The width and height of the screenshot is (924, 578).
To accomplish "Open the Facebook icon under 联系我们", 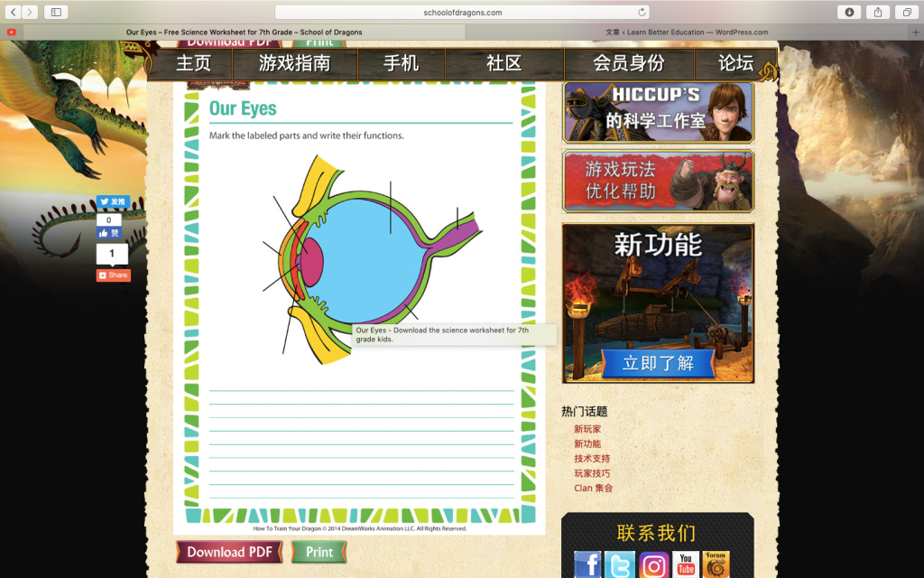I will [587, 564].
